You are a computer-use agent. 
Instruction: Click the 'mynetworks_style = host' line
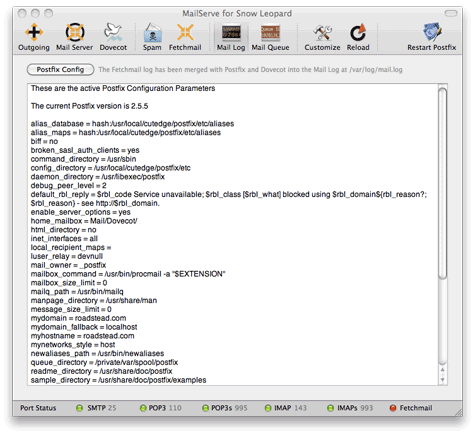tap(73, 345)
